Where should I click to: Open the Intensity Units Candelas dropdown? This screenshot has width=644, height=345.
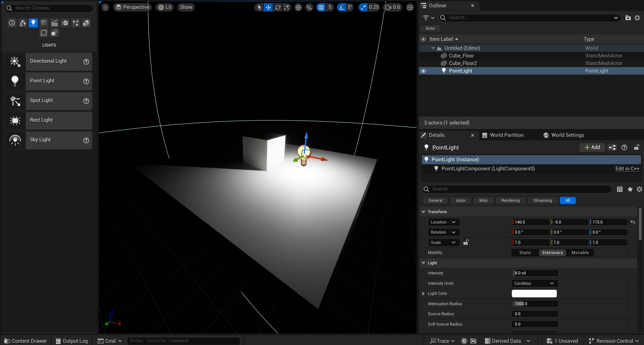[x=534, y=283]
